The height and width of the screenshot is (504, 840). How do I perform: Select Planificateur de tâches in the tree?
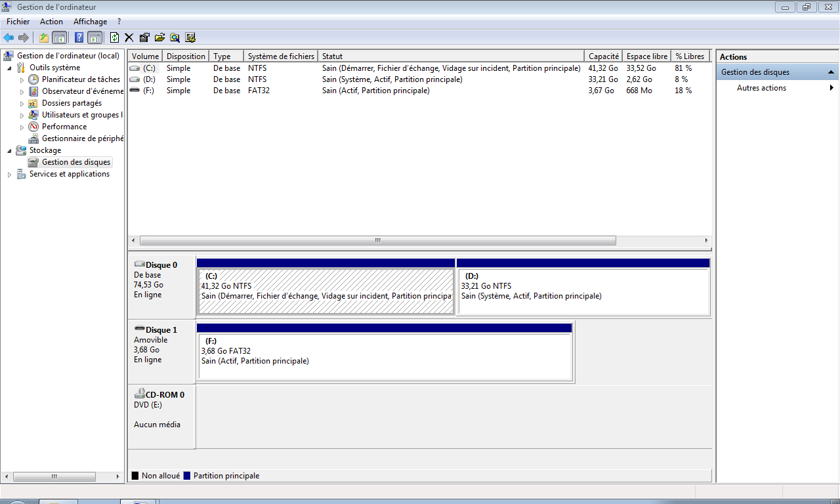coord(81,79)
